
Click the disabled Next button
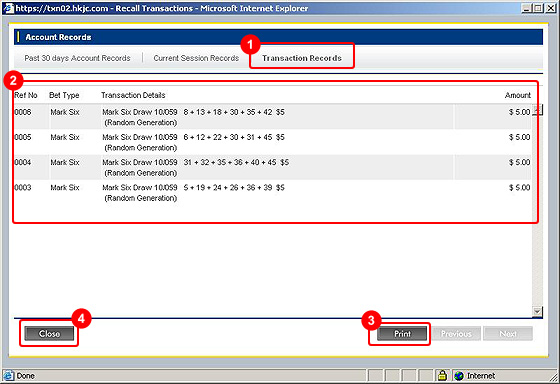pyautogui.click(x=508, y=334)
